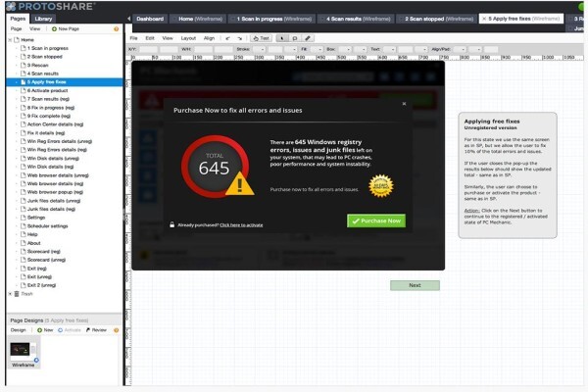Click the left arrow before Dashboard tab
The height and width of the screenshot is (392, 588).
point(129,19)
